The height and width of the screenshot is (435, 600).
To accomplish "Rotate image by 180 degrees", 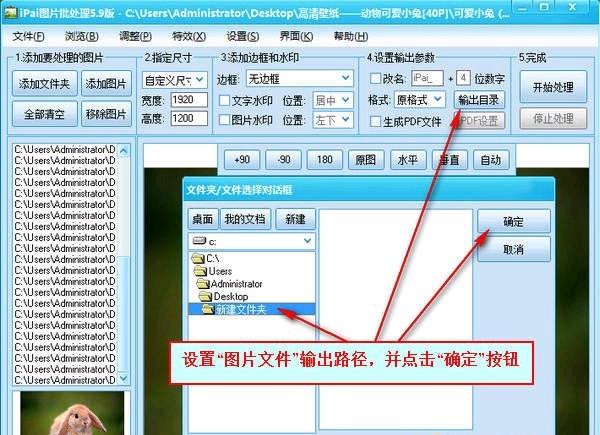I will click(x=325, y=159).
